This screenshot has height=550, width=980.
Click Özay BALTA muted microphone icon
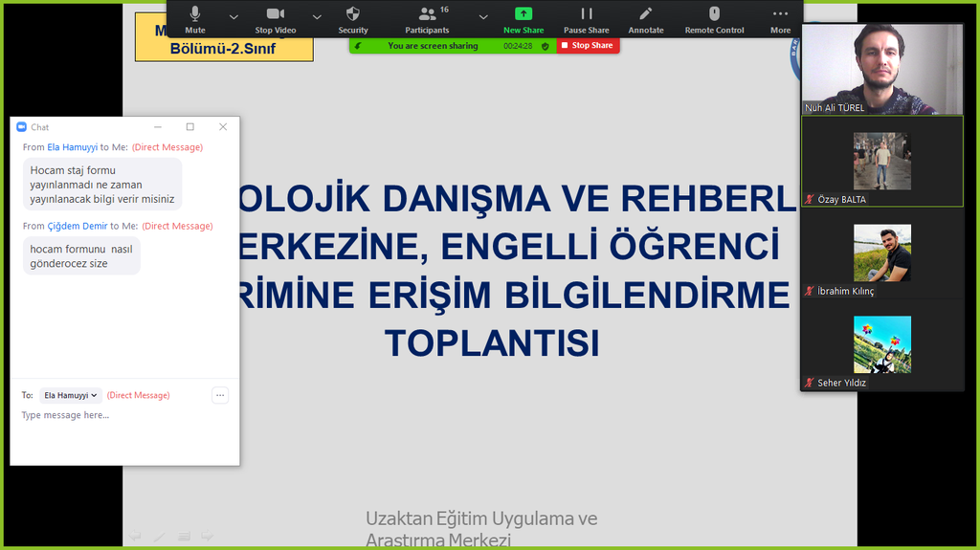(x=810, y=199)
